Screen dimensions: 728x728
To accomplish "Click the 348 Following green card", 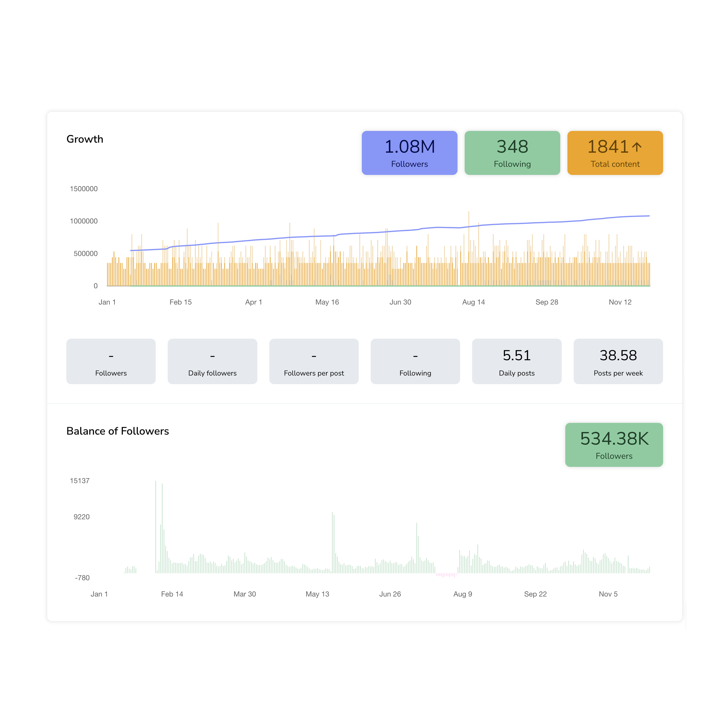I will (x=512, y=153).
